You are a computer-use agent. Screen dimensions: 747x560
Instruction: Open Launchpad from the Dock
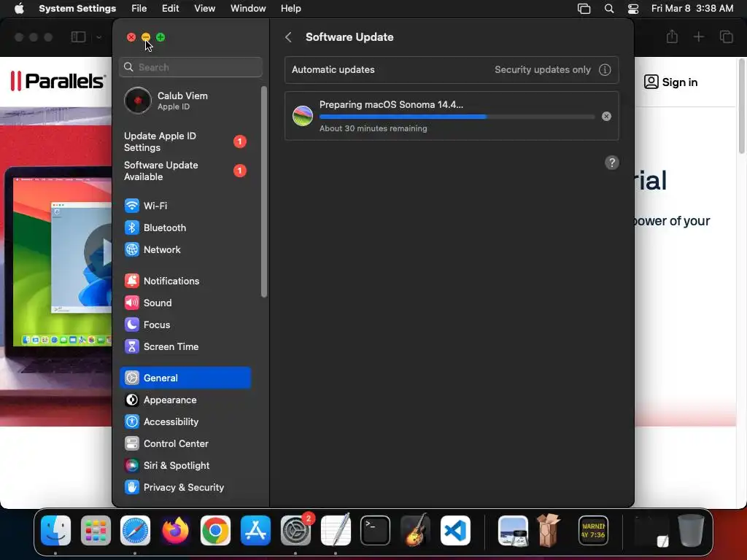[x=96, y=531]
